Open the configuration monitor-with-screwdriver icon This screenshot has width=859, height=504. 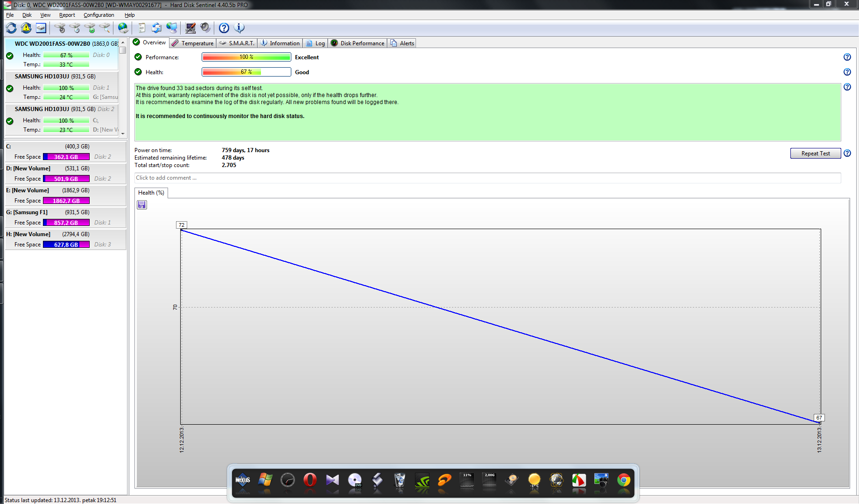190,28
